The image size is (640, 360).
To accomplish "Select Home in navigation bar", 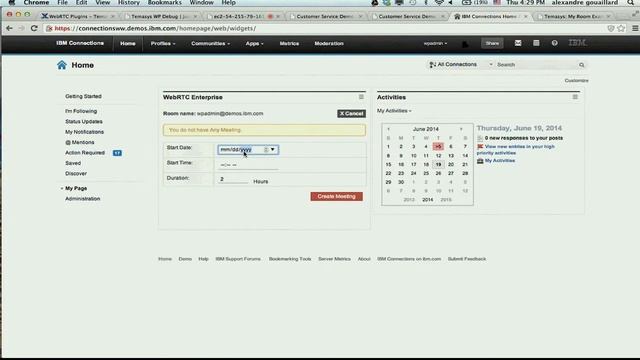I will pos(128,43).
